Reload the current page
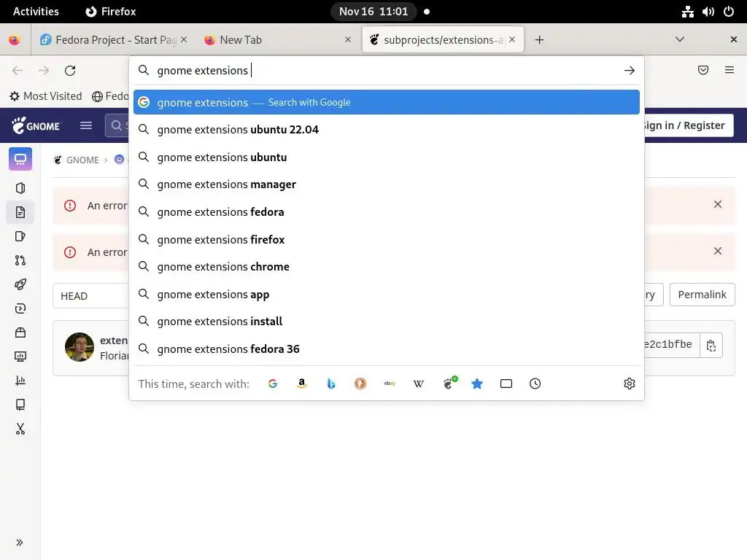Image resolution: width=747 pixels, height=560 pixels. (70, 71)
